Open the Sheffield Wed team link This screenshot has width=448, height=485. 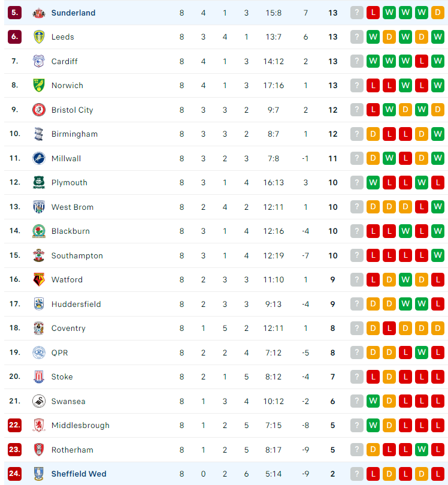tap(79, 474)
